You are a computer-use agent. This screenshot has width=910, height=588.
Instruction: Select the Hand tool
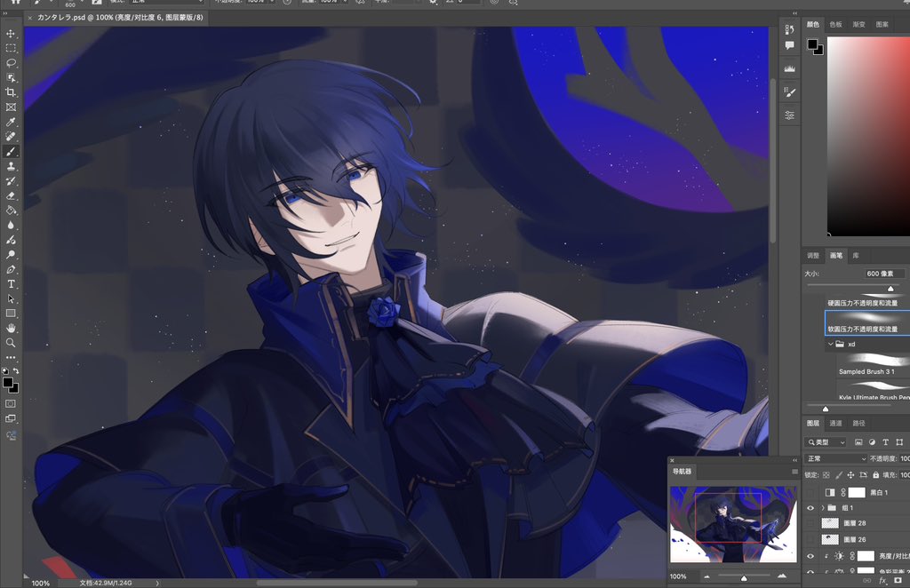pyautogui.click(x=11, y=329)
